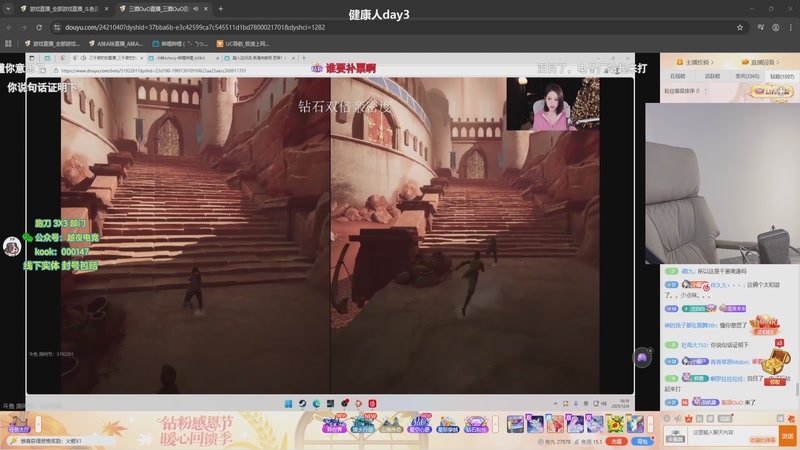Open Chrome three-dot menu

[791, 28]
